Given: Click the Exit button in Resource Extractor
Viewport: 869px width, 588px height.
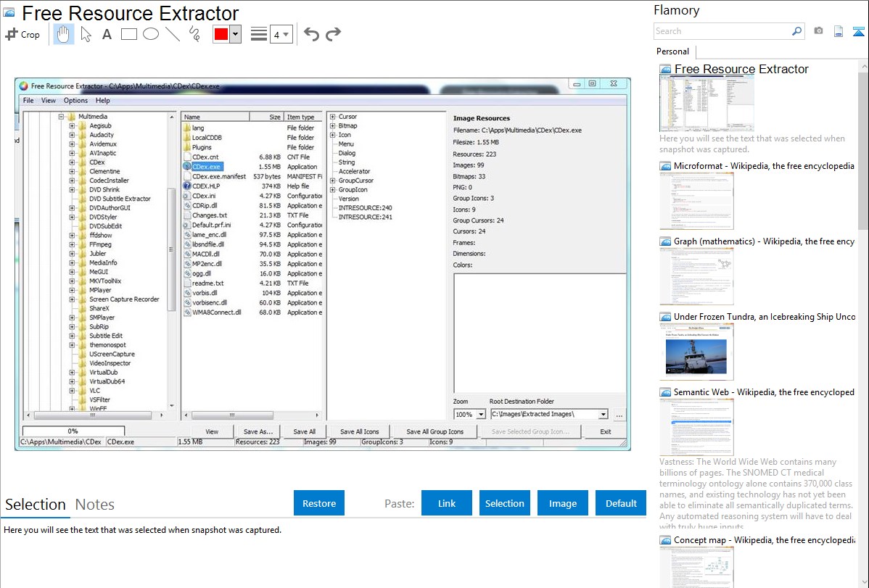Looking at the screenshot, I should (606, 431).
